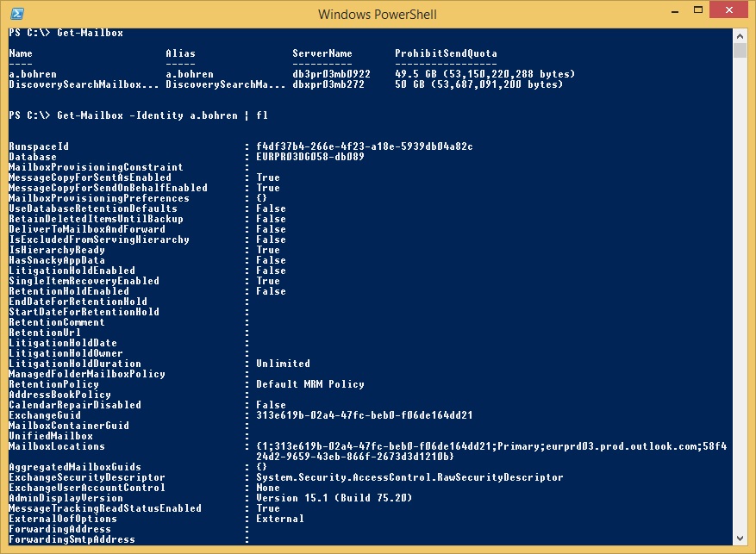Click the scrollbar down arrow
756x554 pixels.
tap(740, 538)
